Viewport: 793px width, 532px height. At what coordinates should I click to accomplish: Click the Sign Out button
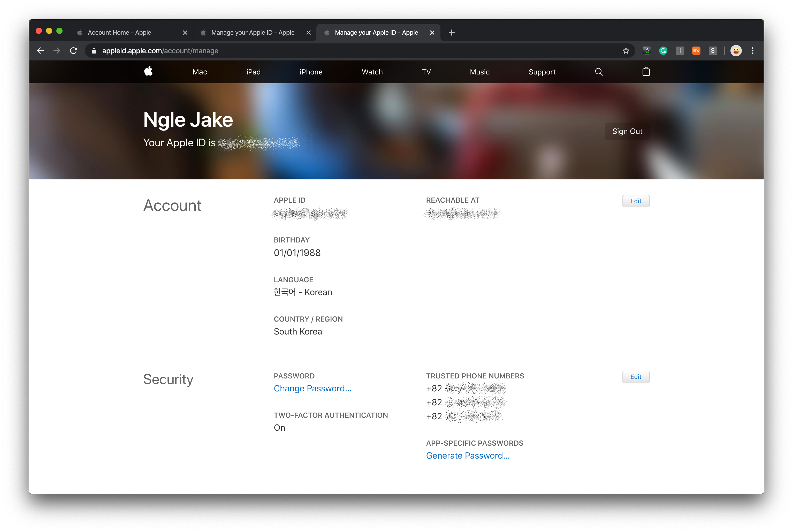627,131
